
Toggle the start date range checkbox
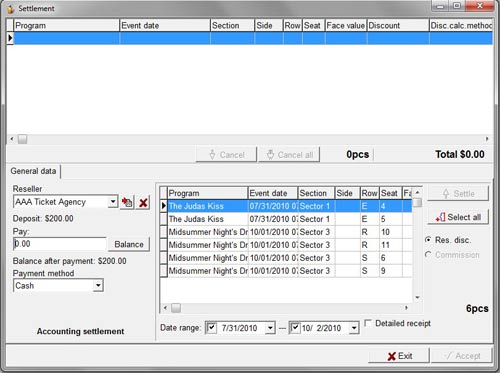211,328
